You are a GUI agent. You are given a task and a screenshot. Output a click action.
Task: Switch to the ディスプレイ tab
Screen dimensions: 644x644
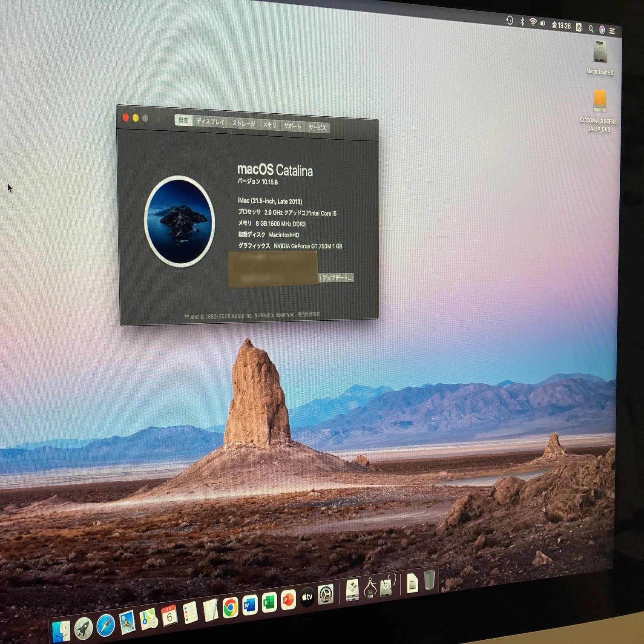click(x=210, y=122)
